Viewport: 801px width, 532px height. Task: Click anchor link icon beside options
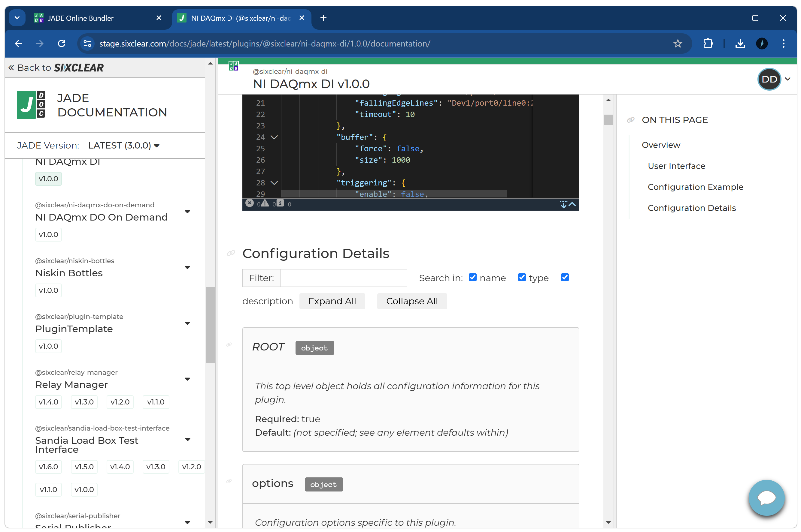point(229,481)
